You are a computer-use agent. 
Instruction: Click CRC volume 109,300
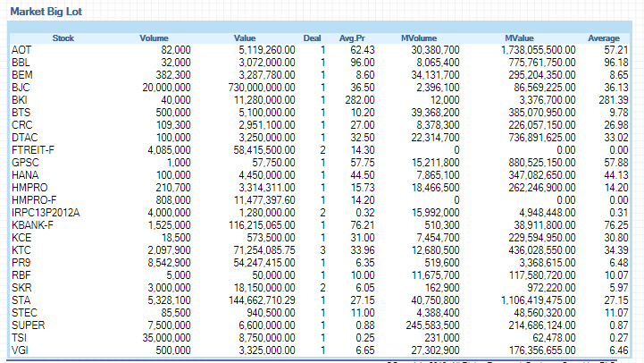click(173, 125)
